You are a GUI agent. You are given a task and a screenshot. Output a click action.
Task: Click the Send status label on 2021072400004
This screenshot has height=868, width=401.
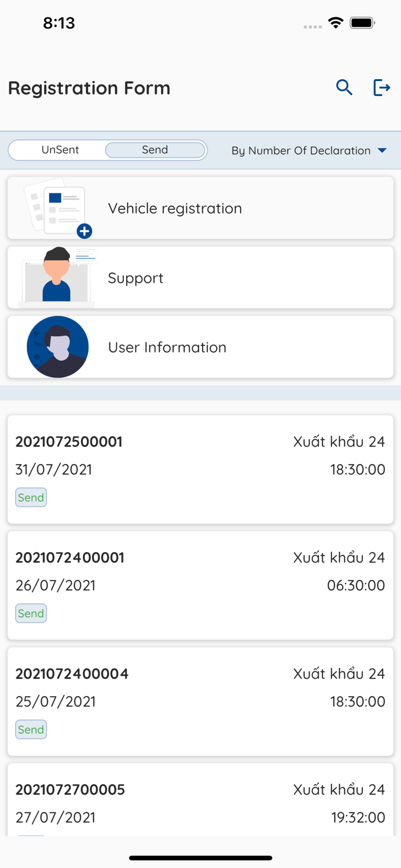tap(31, 729)
